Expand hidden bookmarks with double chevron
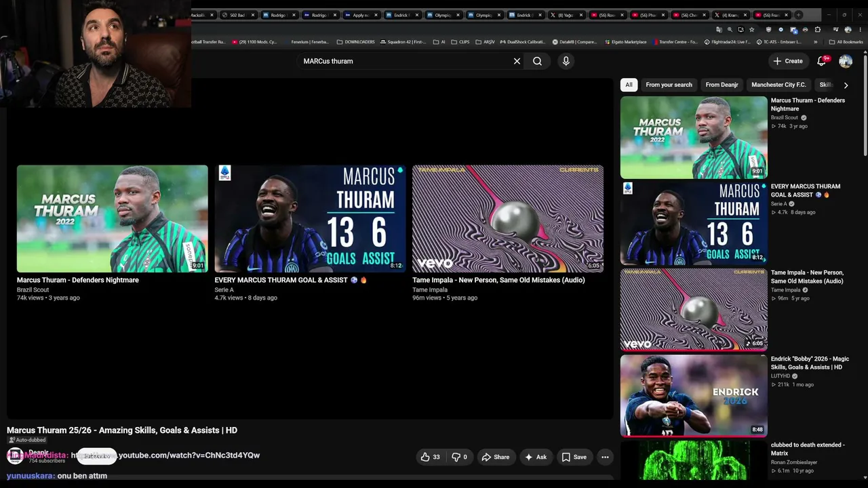This screenshot has width=868, height=488. pyautogui.click(x=816, y=42)
